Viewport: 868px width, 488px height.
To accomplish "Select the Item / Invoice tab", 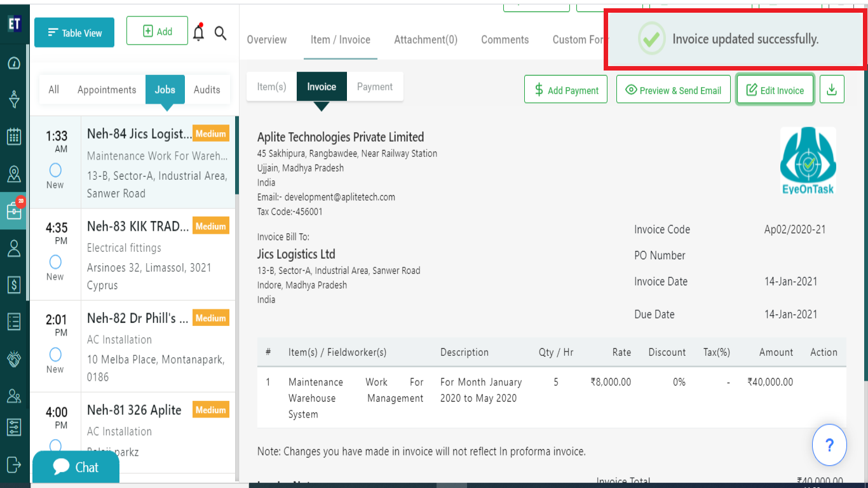I will tap(341, 39).
